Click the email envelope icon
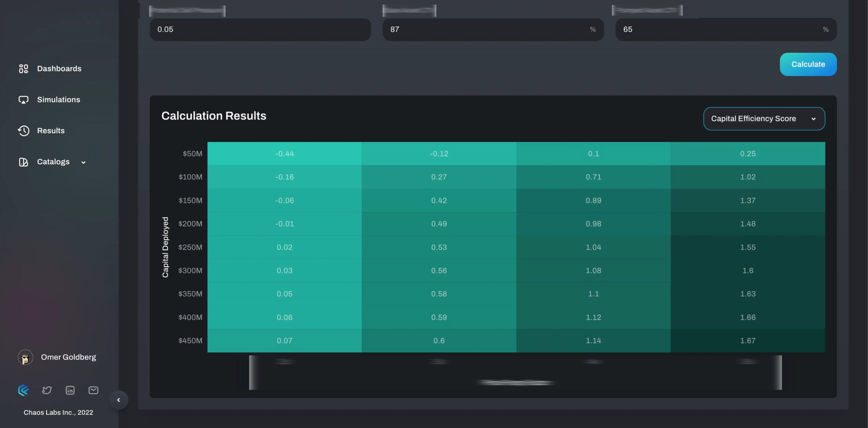868x428 pixels. coord(93,390)
